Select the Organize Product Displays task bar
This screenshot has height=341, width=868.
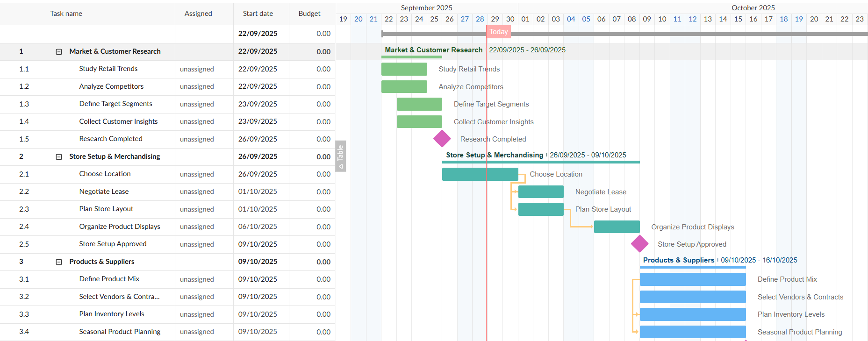pyautogui.click(x=617, y=227)
